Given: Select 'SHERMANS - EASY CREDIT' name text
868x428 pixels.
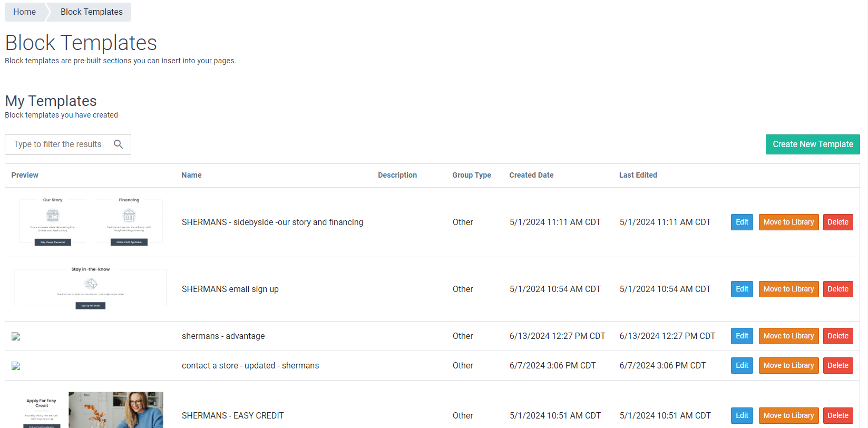Looking at the screenshot, I should [233, 415].
